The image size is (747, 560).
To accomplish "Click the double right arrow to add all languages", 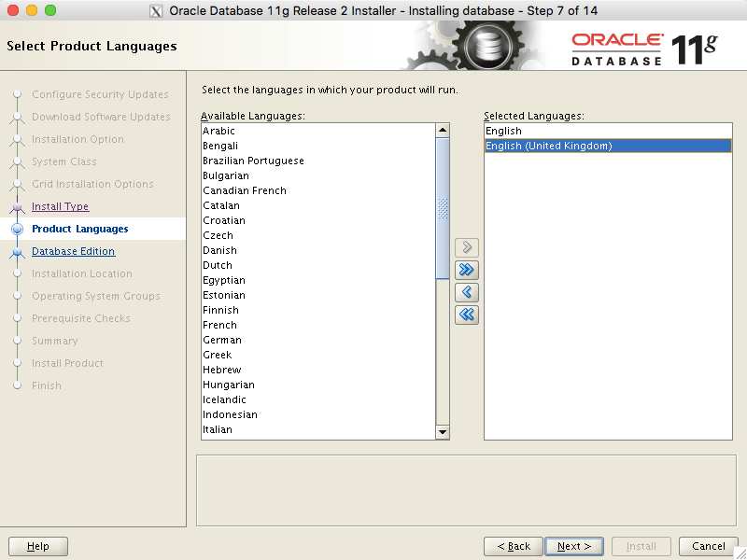I will tap(466, 270).
